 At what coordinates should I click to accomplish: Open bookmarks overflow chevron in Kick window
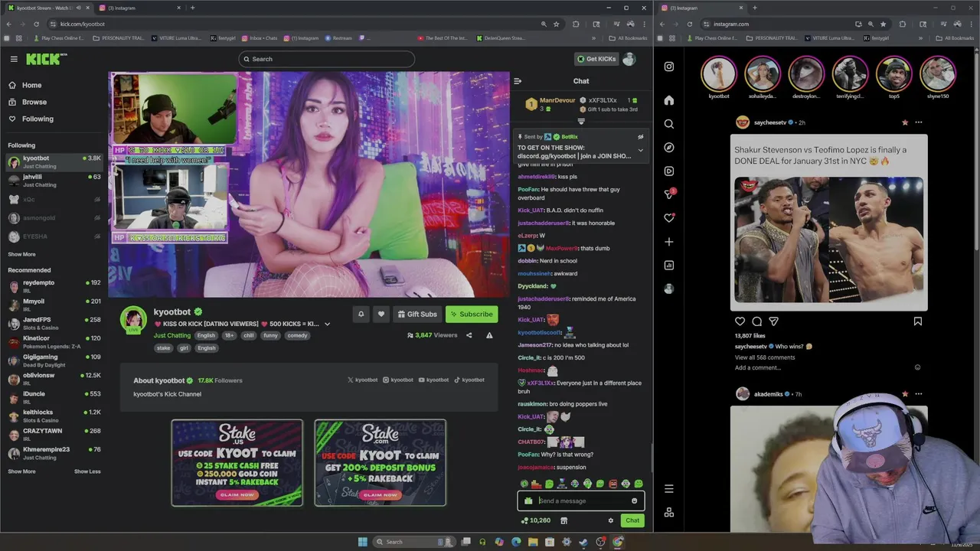[x=593, y=38]
